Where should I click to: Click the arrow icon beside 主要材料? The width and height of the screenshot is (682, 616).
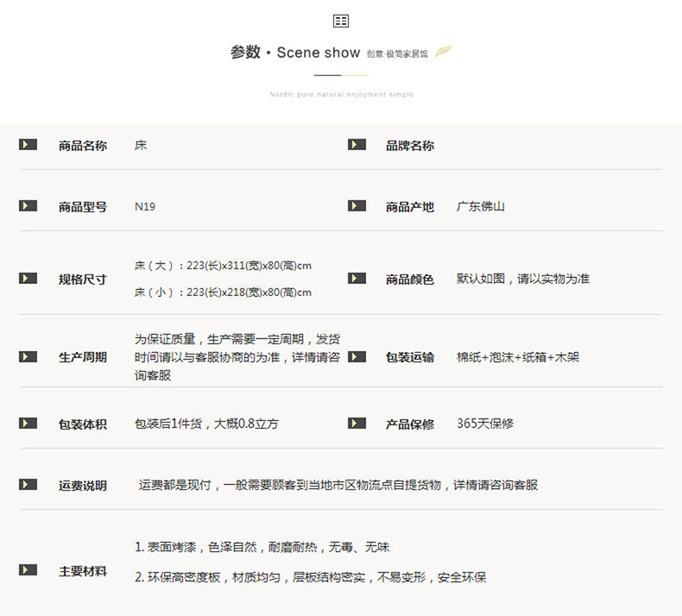[x=28, y=569]
